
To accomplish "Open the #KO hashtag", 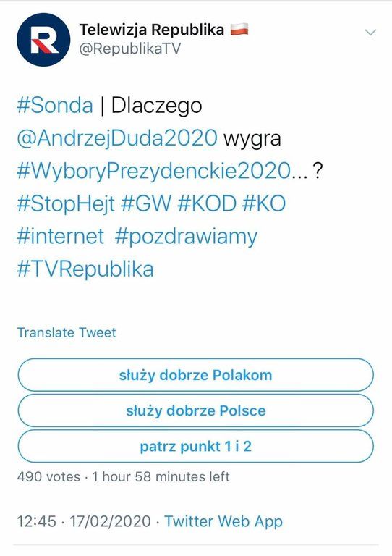I will (264, 204).
